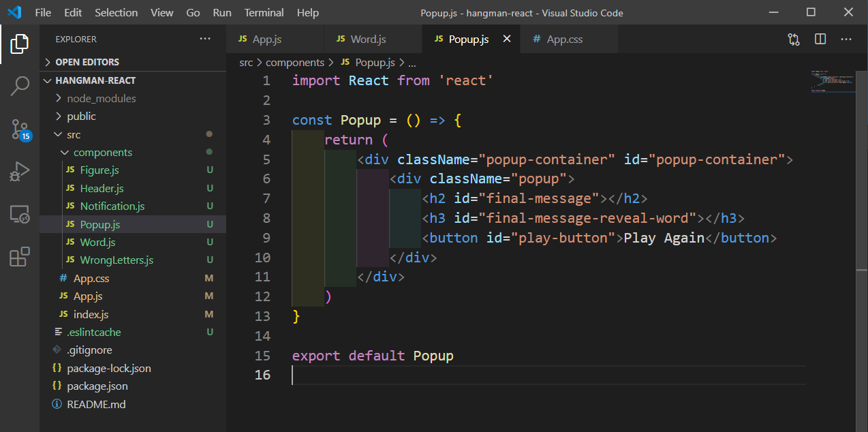Open the Go menu
This screenshot has height=432, width=868.
[193, 12]
